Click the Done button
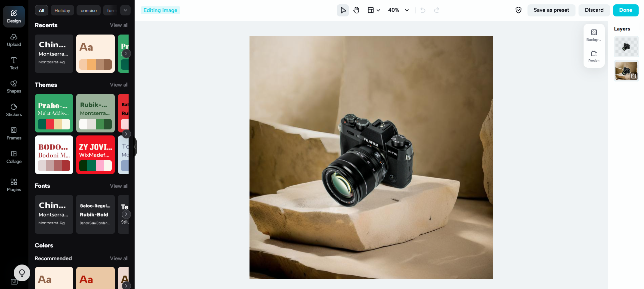This screenshot has width=644, height=289. pyautogui.click(x=626, y=10)
